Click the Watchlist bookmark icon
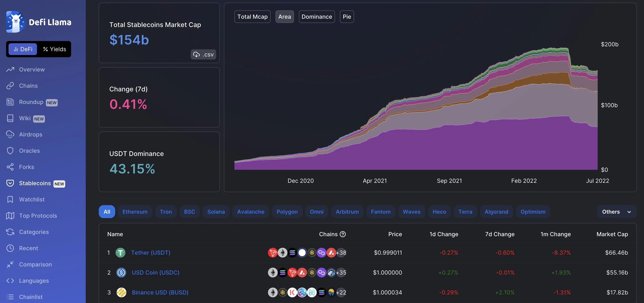The width and height of the screenshot is (644, 303). point(10,199)
